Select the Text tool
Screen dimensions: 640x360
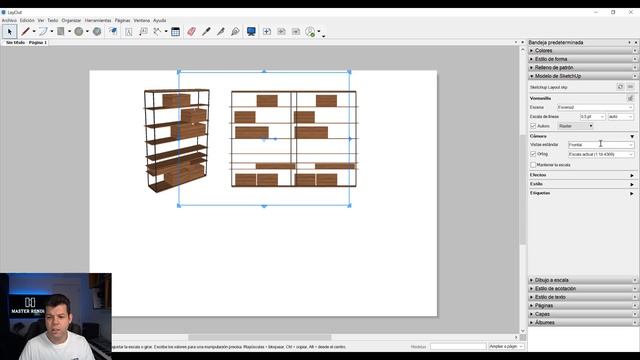[x=129, y=31]
